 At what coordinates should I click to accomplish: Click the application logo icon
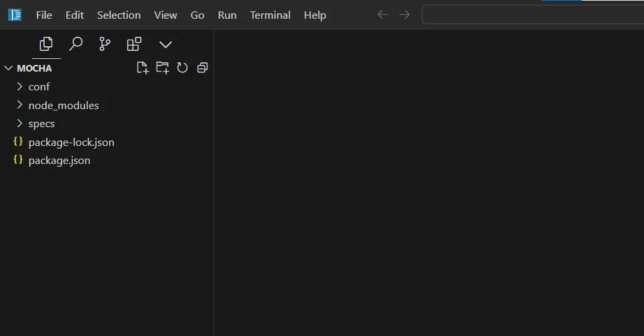coord(15,15)
